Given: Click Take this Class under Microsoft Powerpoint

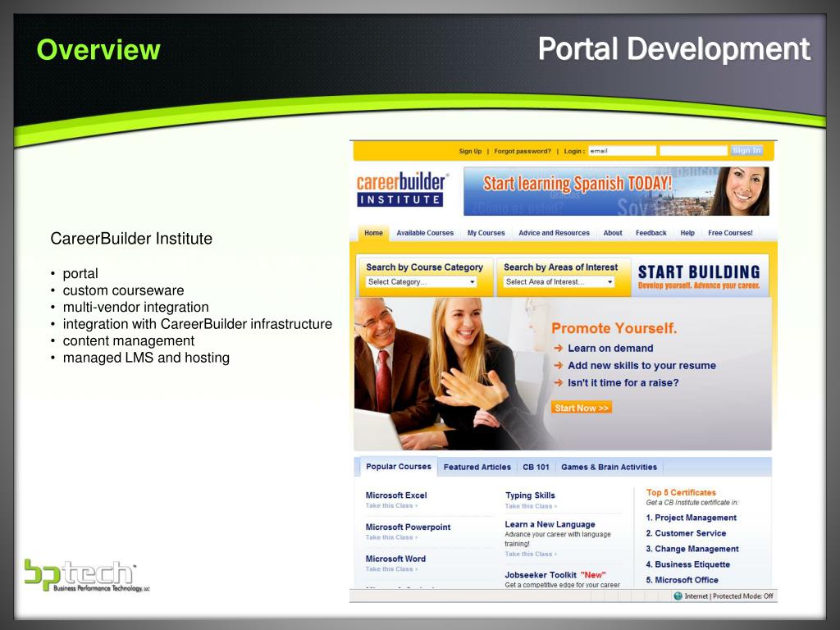Looking at the screenshot, I should click(x=391, y=537).
